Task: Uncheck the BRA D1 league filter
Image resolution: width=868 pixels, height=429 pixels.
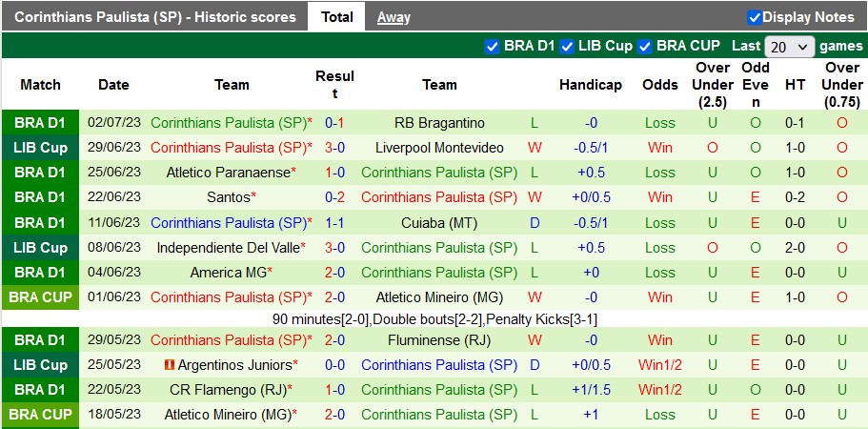Action: [x=492, y=46]
